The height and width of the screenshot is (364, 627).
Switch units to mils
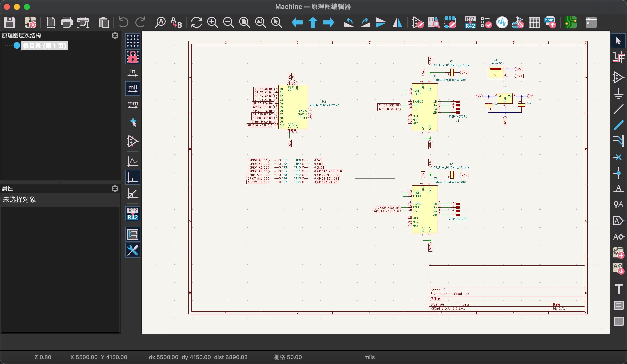[x=133, y=89]
